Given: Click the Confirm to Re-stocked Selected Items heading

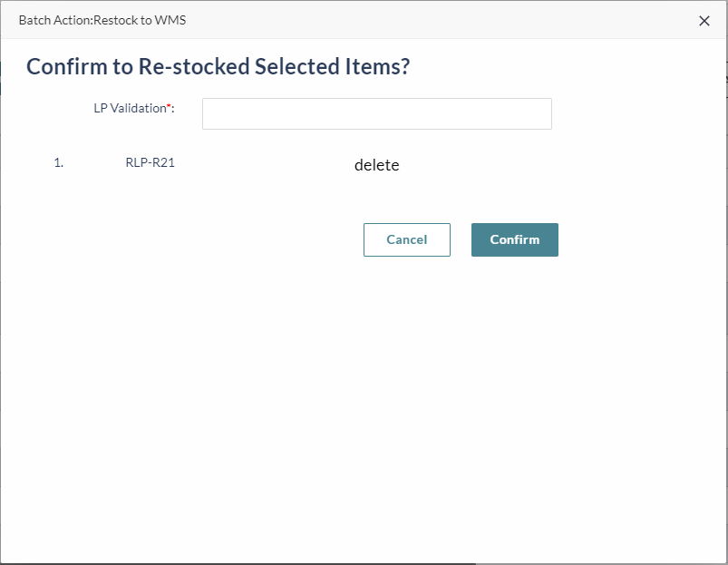Looking at the screenshot, I should pyautogui.click(x=218, y=66).
